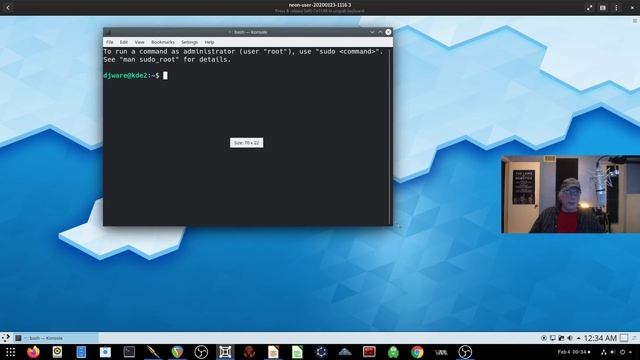
Task: Open the UXN text icon in the dock
Action: click(x=441, y=352)
